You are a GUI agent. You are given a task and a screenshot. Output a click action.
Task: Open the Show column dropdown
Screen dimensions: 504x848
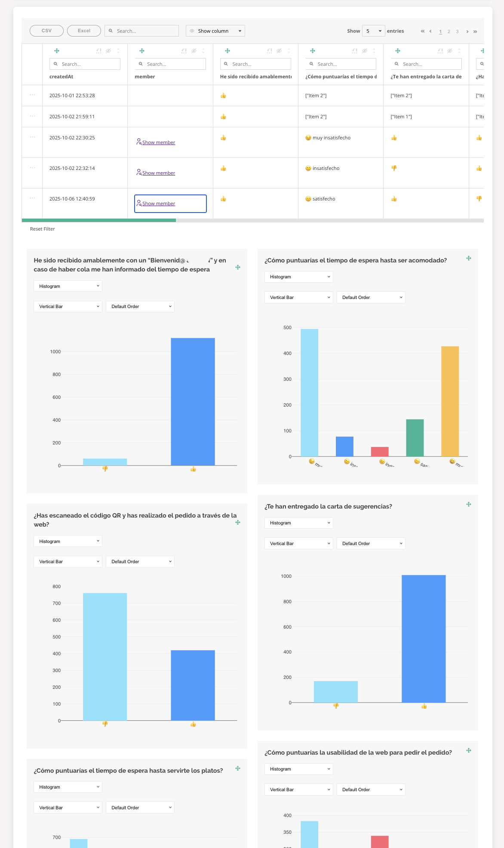pos(215,31)
